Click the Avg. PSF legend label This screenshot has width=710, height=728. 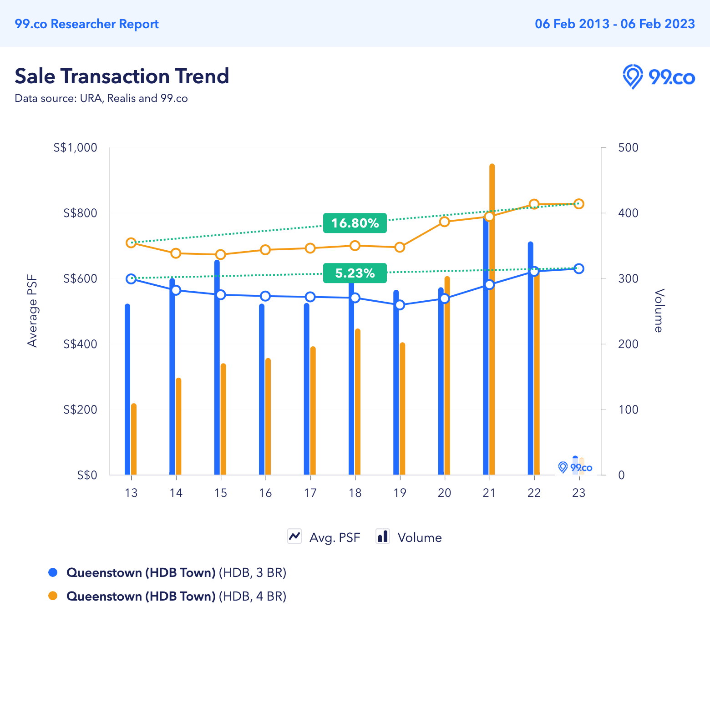coord(335,538)
